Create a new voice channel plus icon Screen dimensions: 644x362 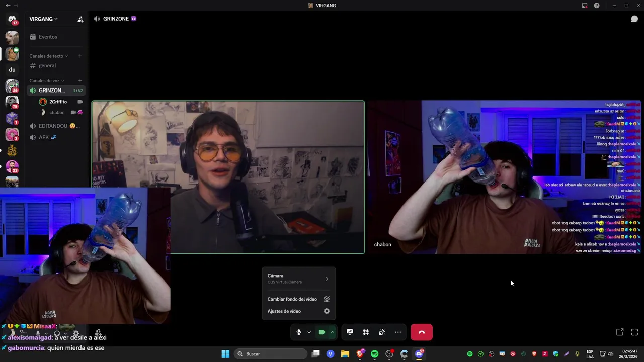(x=80, y=81)
